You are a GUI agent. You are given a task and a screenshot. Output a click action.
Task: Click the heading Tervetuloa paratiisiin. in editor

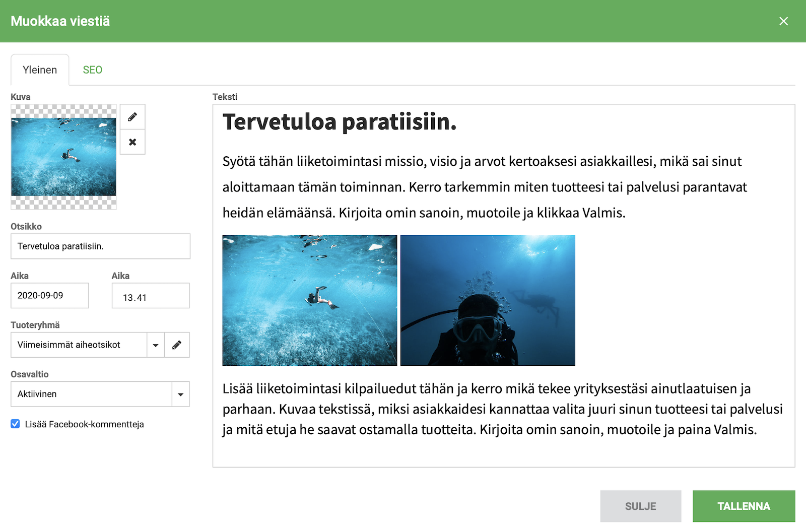click(340, 122)
